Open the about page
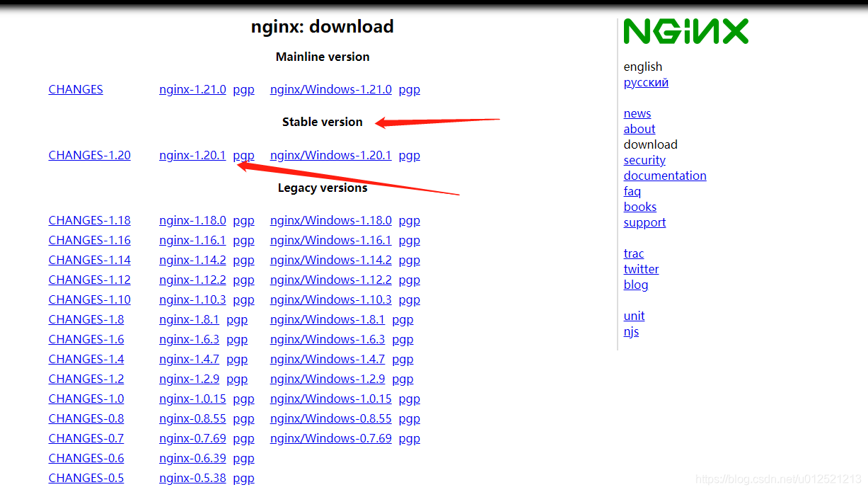868x492 pixels. pyautogui.click(x=640, y=130)
